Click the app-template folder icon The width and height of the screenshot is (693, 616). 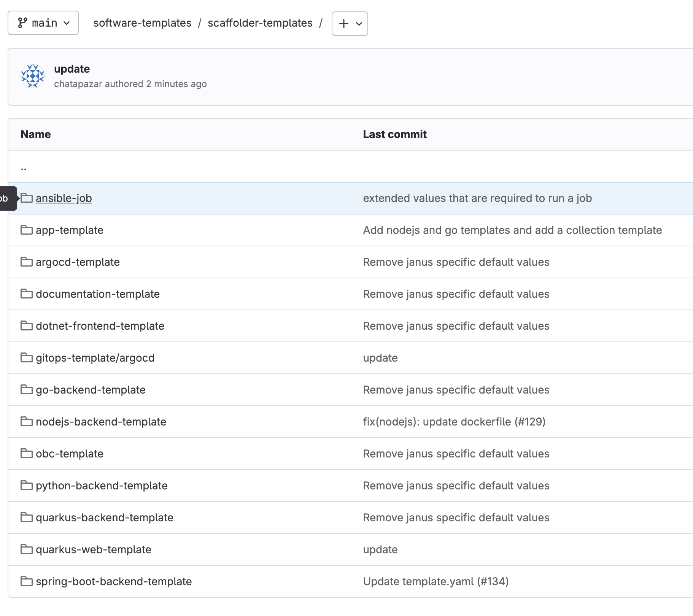tap(27, 230)
